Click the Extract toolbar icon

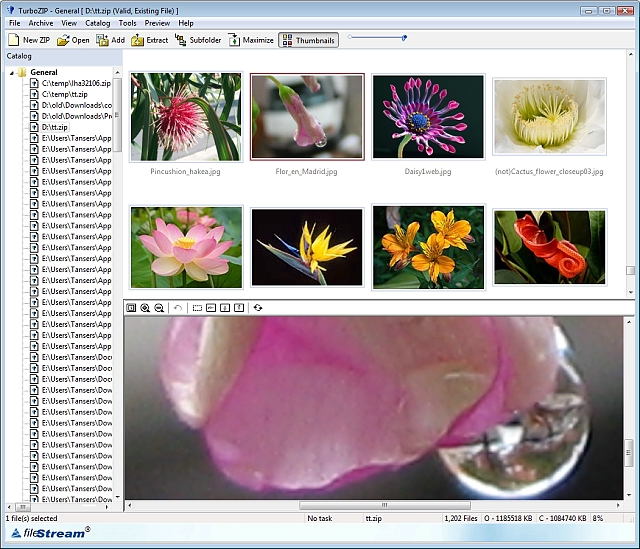tap(139, 40)
